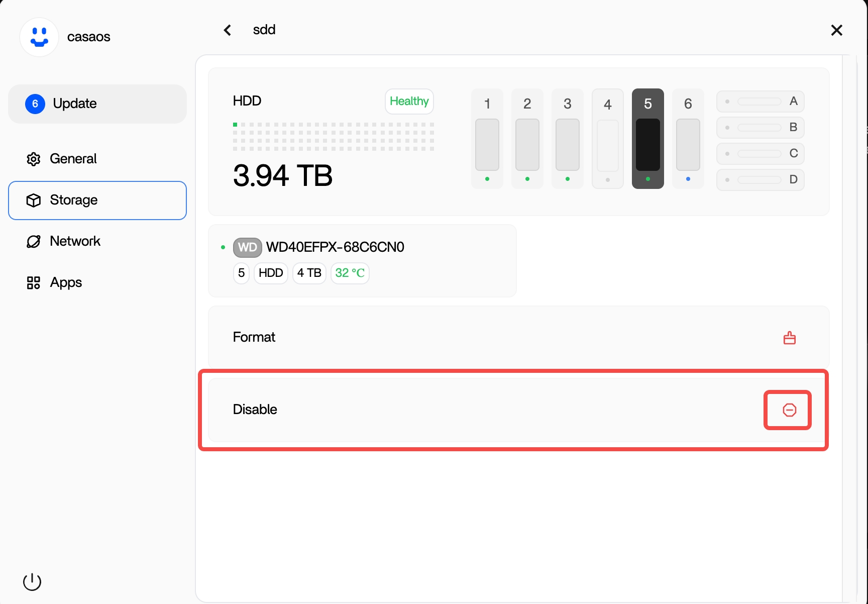Image resolution: width=868 pixels, height=604 pixels.
Task: Select drive bay 3
Action: pos(567,139)
